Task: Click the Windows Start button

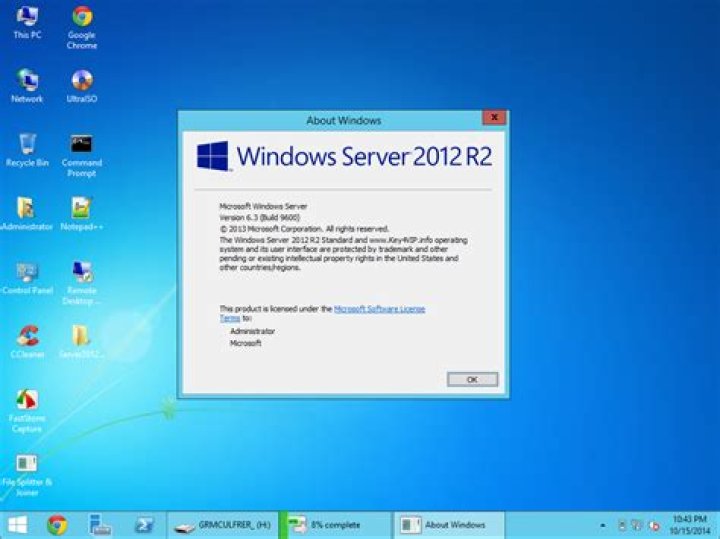Action: [17, 525]
